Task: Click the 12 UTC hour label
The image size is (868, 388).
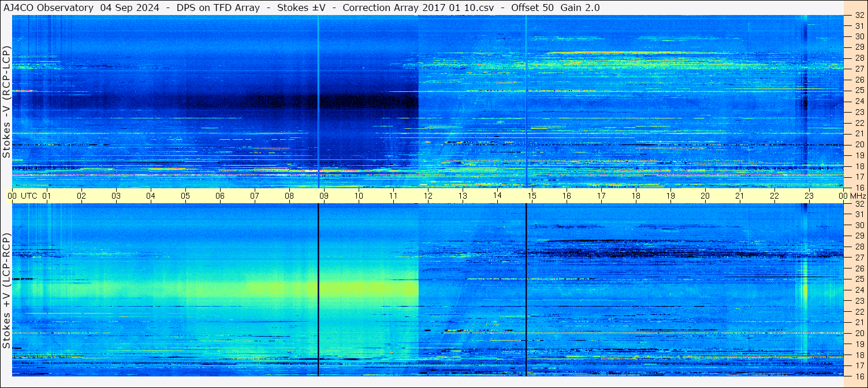Action: [x=428, y=196]
